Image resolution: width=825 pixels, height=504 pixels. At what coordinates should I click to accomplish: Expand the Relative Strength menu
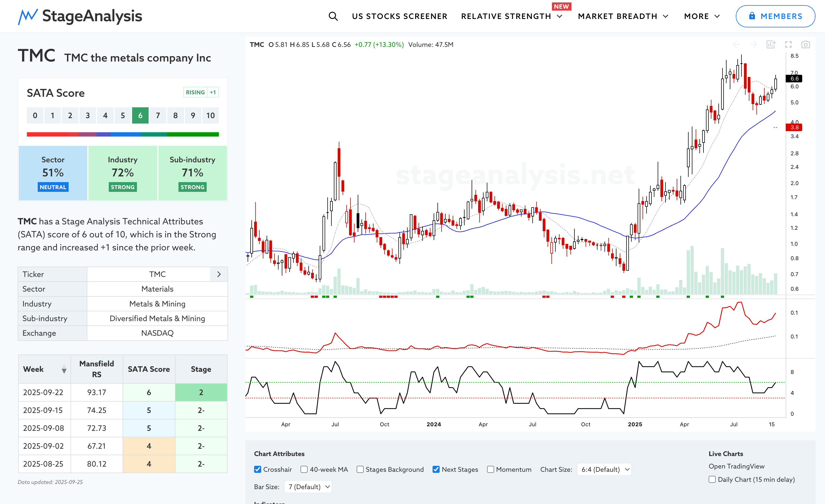tap(511, 16)
